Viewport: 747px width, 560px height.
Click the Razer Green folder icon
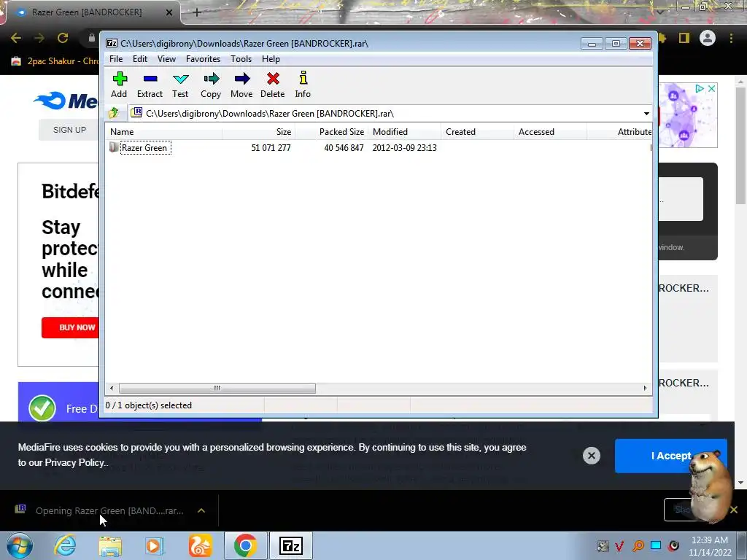click(x=114, y=147)
